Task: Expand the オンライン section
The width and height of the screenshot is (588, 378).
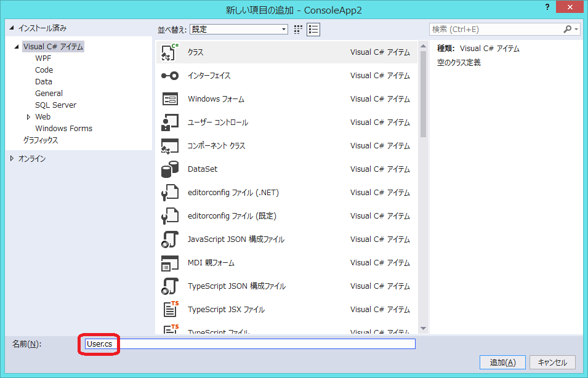Action: 12,159
